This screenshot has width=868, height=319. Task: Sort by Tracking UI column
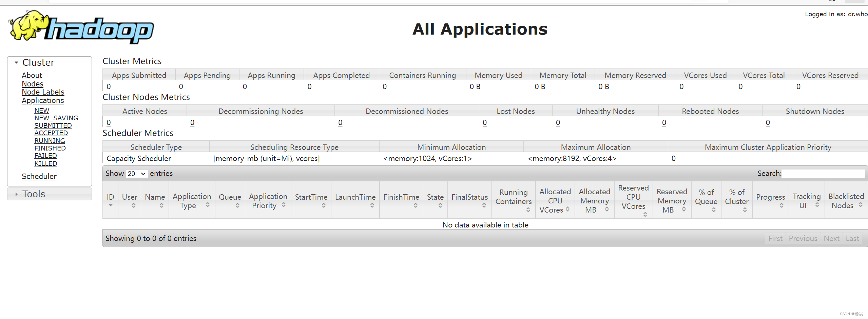(x=807, y=200)
